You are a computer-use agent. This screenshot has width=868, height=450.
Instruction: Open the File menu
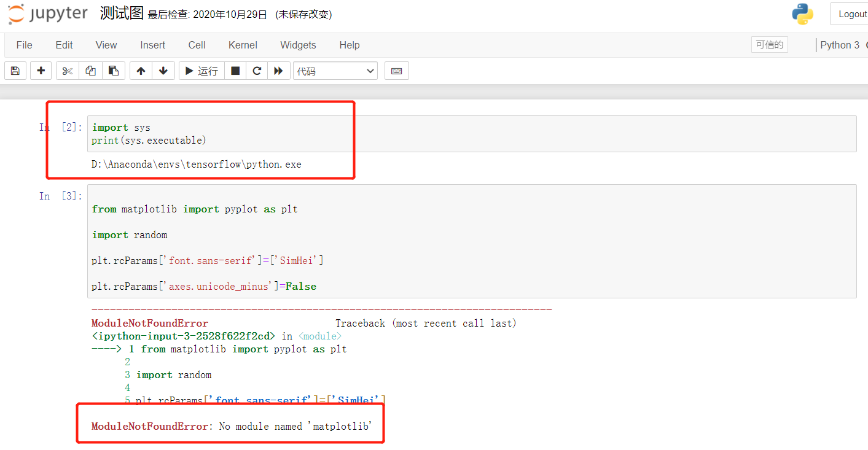click(x=25, y=45)
